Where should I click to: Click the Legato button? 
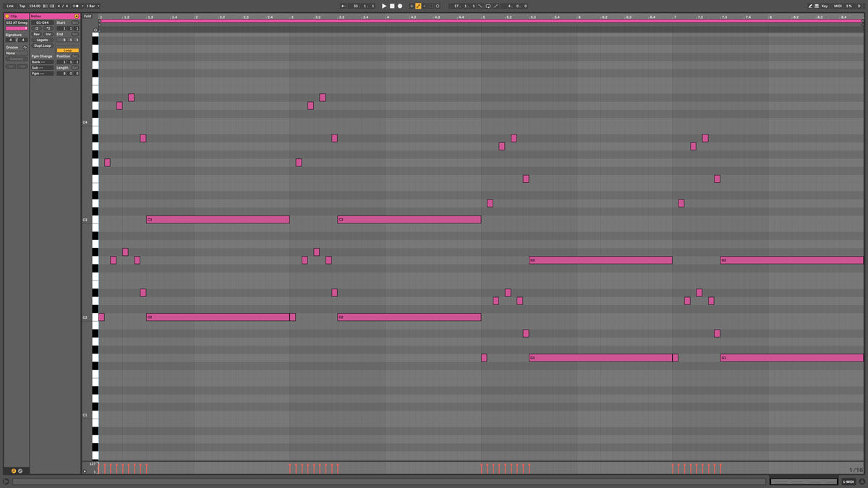42,40
